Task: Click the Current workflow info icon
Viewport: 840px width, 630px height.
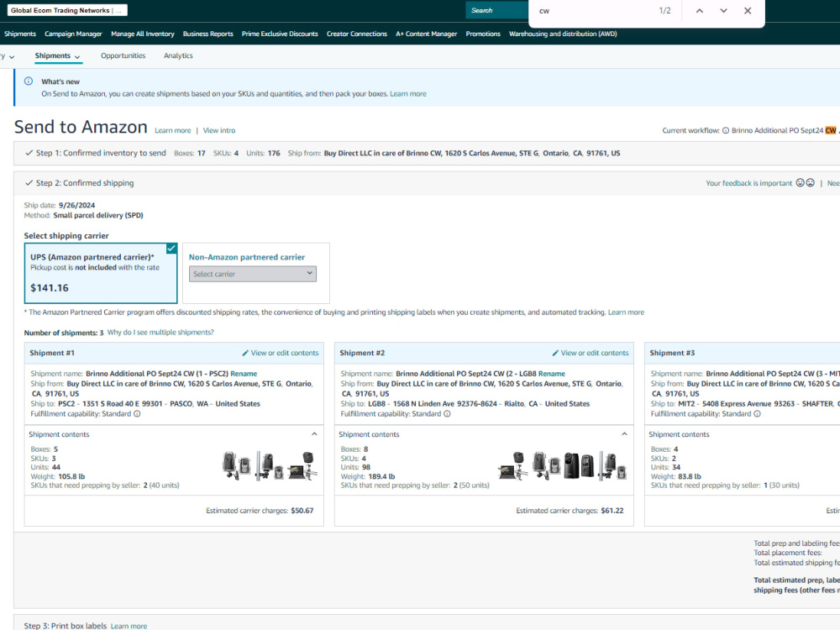Action: pyautogui.click(x=726, y=130)
